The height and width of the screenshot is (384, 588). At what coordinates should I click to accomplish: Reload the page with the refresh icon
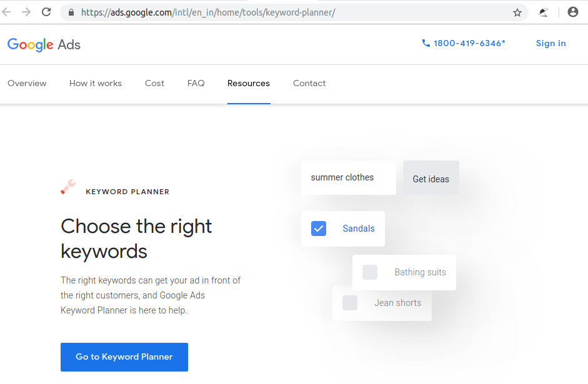pyautogui.click(x=46, y=12)
